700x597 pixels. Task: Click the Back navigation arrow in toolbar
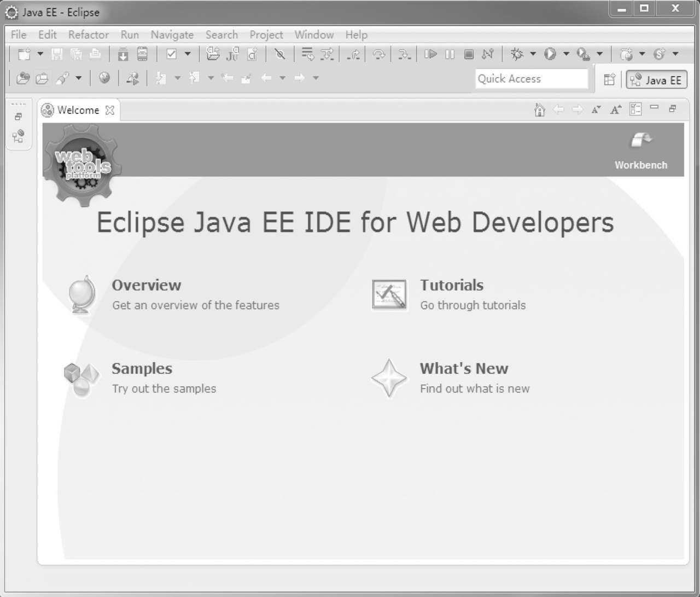pos(266,78)
